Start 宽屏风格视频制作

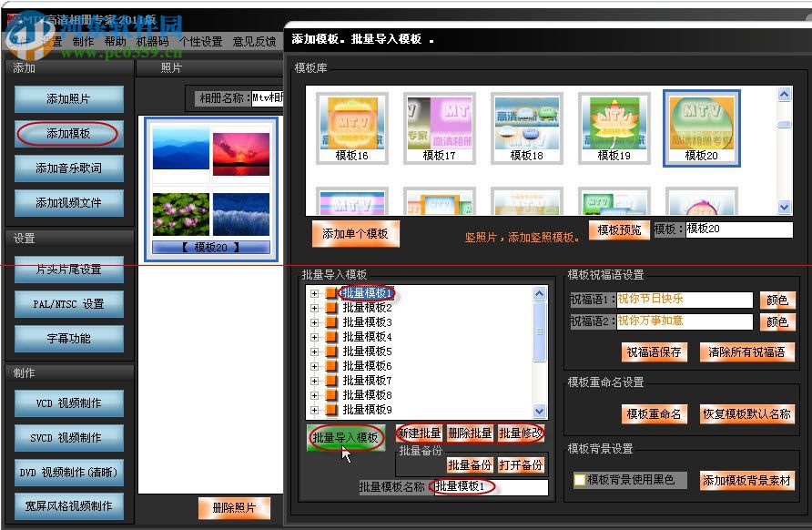(69, 506)
